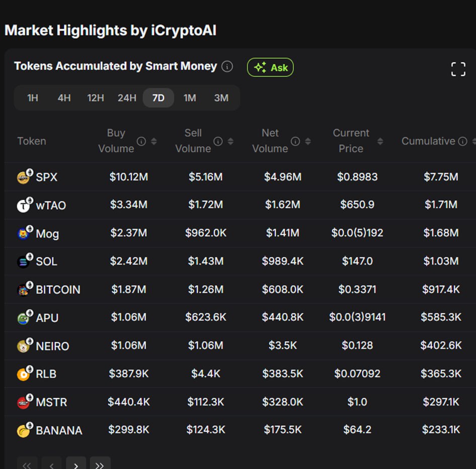The height and width of the screenshot is (469, 476).
Task: Click BITCOIN cumulative $917.4K
Action: 441,289
